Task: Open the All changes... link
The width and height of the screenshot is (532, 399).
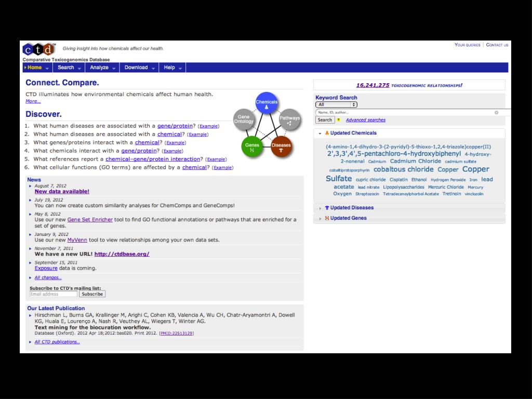Action: [48, 277]
